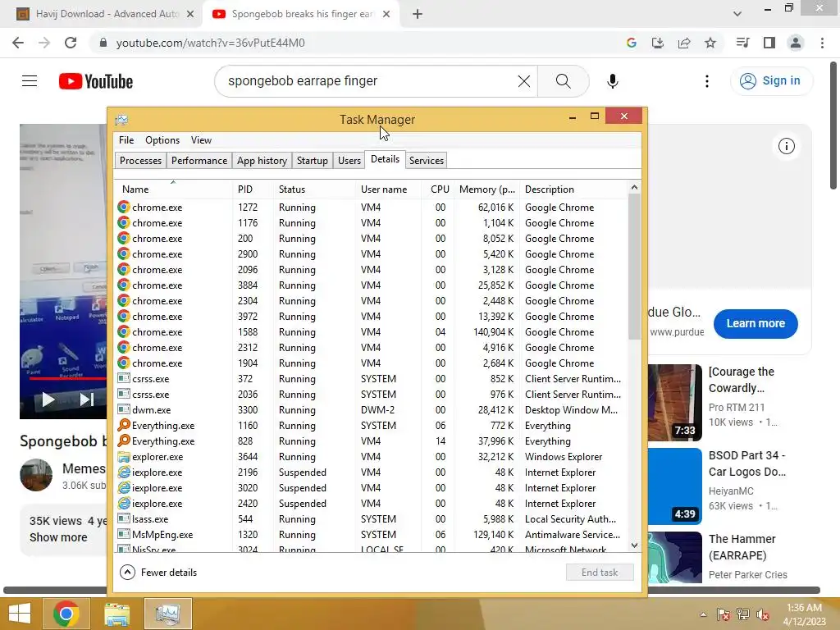The width and height of the screenshot is (840, 630).
Task: Open Courage the Cowardly video thumbnail
Action: (x=674, y=402)
